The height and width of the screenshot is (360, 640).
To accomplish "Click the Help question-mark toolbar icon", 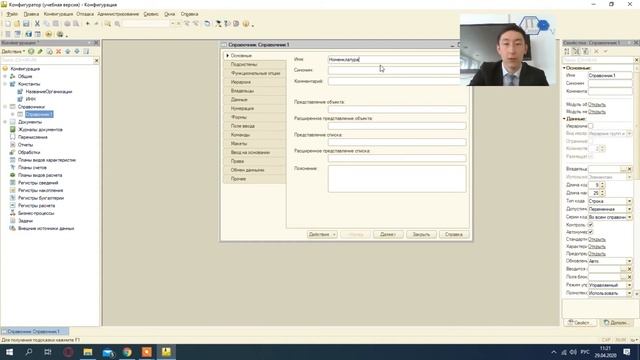I will click(246, 24).
